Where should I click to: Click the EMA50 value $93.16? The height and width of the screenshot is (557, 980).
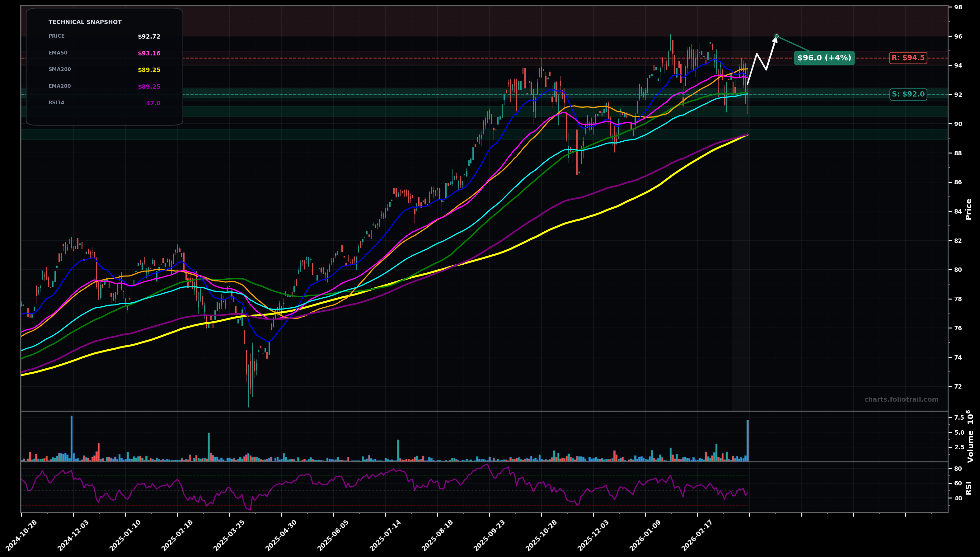tap(149, 54)
